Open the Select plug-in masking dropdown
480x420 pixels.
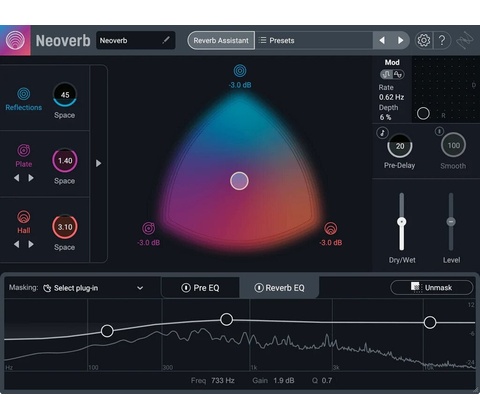point(93,288)
